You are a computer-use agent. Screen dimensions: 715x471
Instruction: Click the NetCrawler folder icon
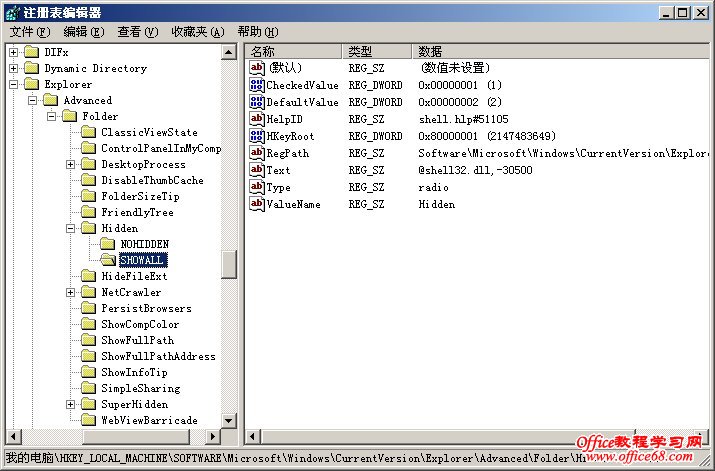coord(88,292)
